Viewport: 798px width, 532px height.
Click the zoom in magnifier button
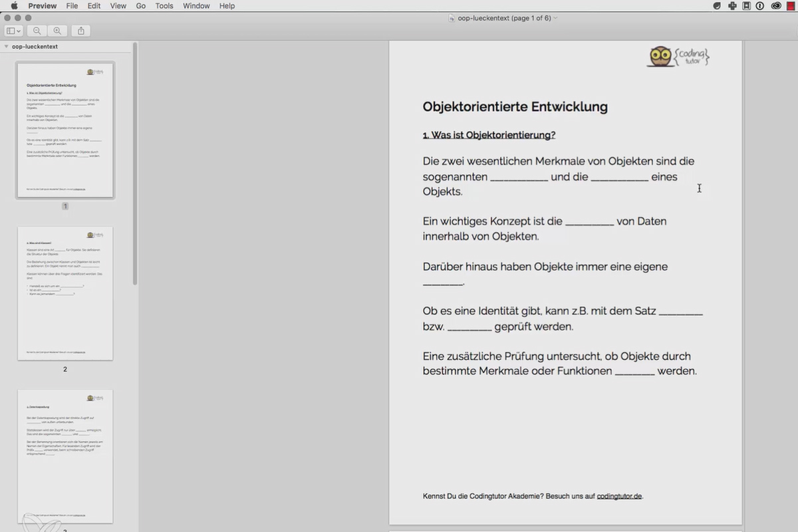click(x=57, y=31)
